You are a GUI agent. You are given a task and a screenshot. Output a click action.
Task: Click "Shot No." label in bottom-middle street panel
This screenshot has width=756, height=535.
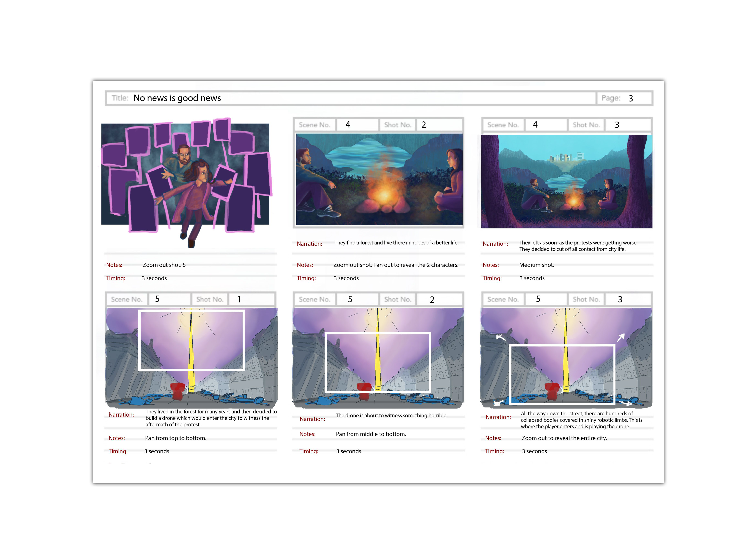pyautogui.click(x=398, y=299)
